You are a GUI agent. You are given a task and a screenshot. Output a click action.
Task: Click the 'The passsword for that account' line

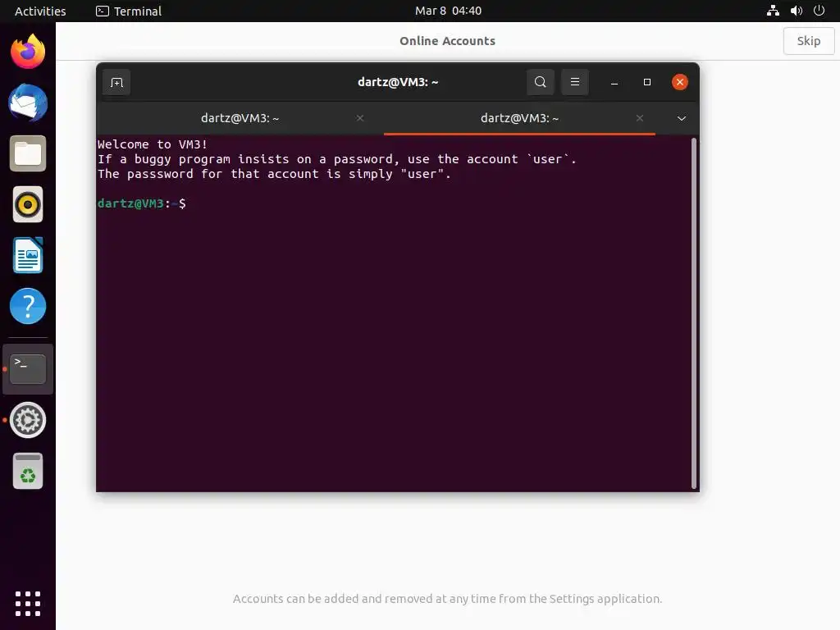(x=274, y=174)
